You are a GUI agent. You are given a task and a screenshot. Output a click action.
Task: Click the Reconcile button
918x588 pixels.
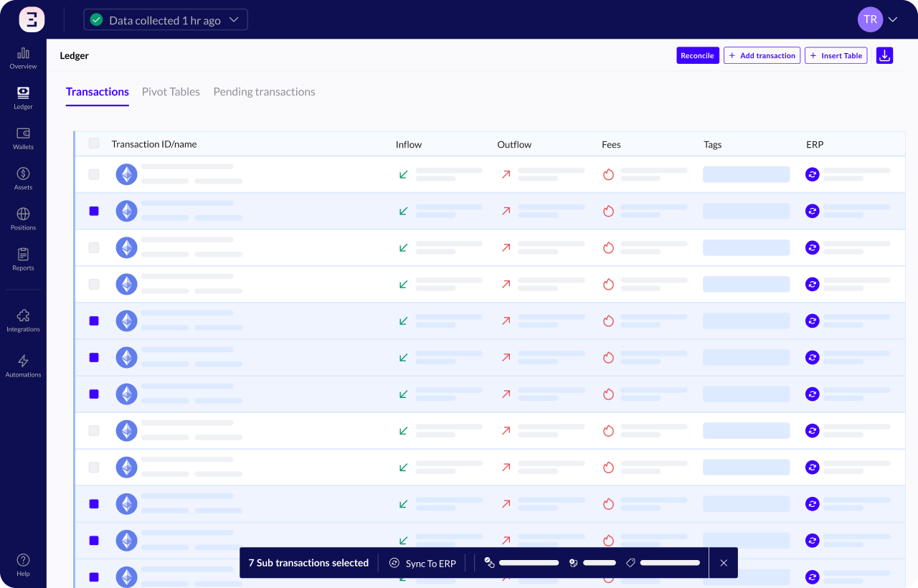(x=697, y=56)
